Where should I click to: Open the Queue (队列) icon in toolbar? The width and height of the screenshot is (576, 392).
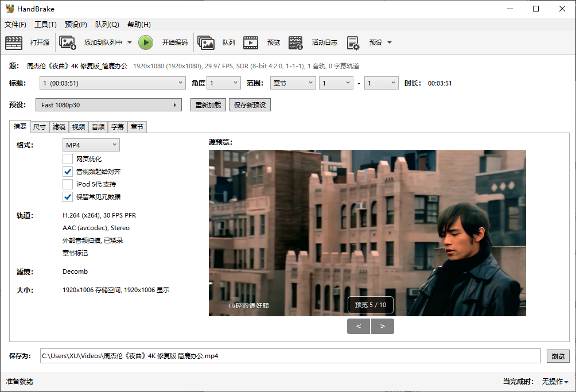click(x=206, y=42)
